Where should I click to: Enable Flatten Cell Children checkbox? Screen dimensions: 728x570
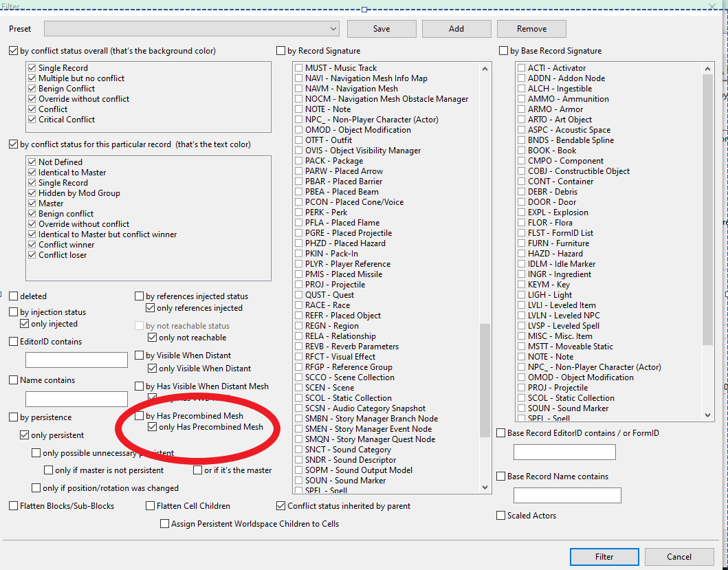(150, 506)
